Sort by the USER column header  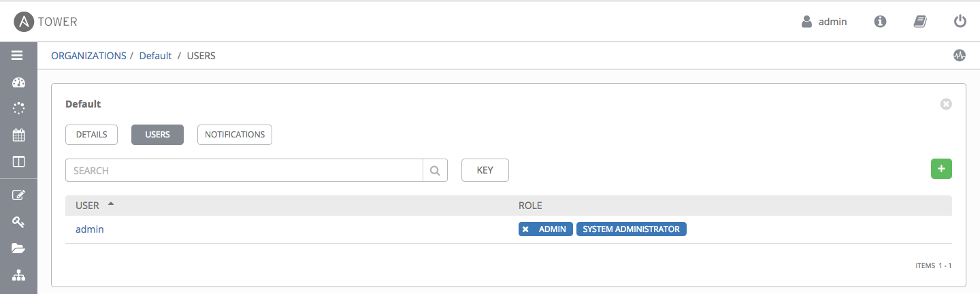pyautogui.click(x=87, y=206)
